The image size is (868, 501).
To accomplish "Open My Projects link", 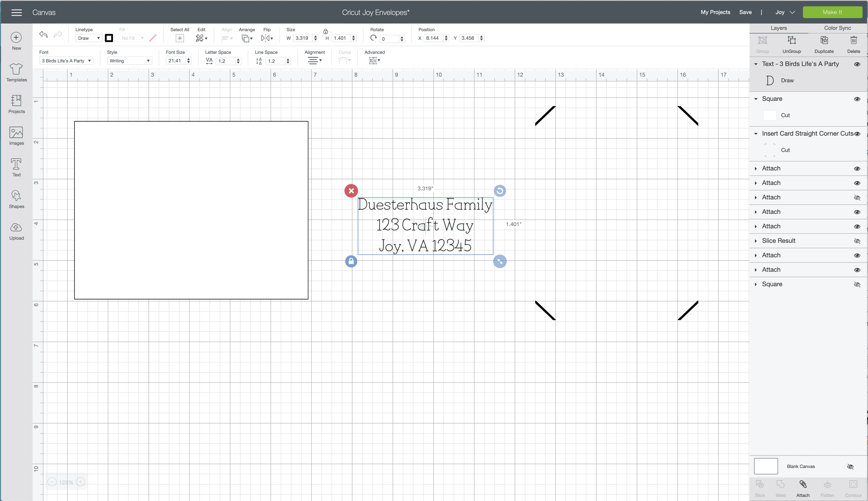I will [x=715, y=12].
